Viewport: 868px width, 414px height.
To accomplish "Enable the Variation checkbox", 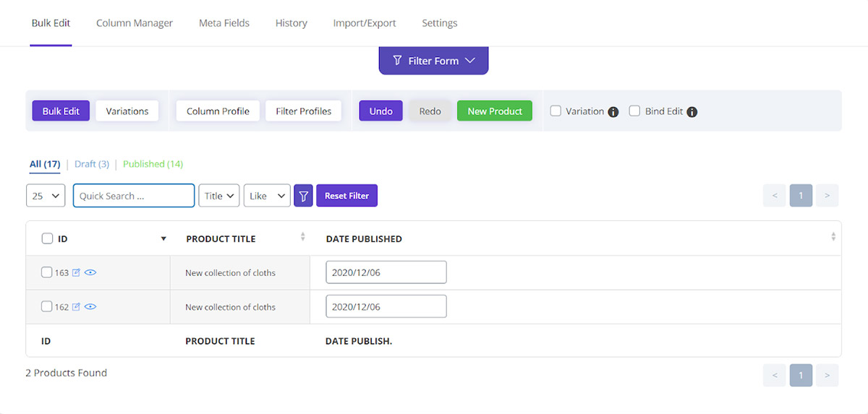I will 556,111.
